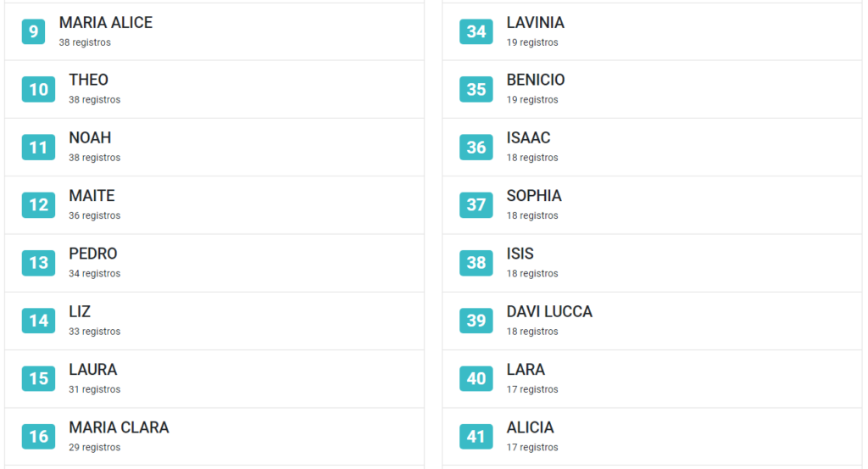This screenshot has width=868, height=469.
Task: Open the PEDRO entry
Action: (93, 254)
